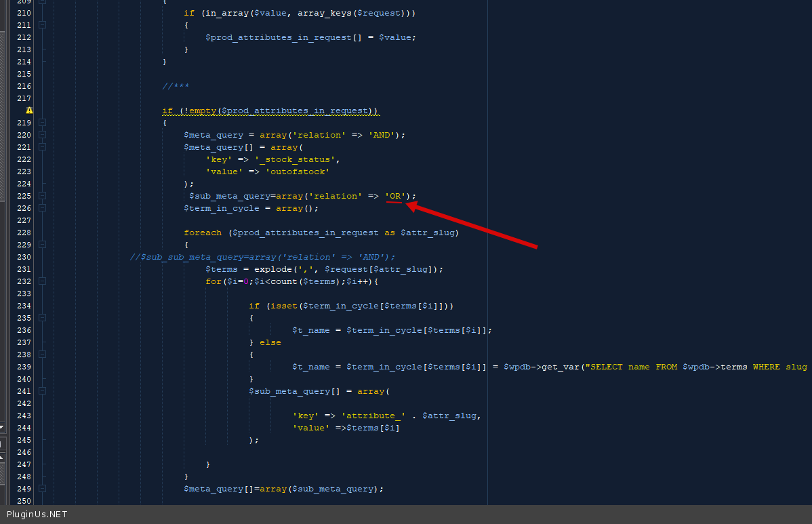This screenshot has height=524, width=812.
Task: Click line number 243 in the gutter
Action: tap(24, 416)
